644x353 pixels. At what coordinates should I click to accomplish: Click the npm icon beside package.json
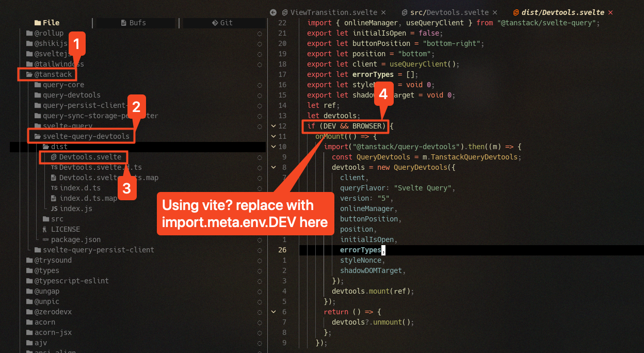tap(46, 239)
